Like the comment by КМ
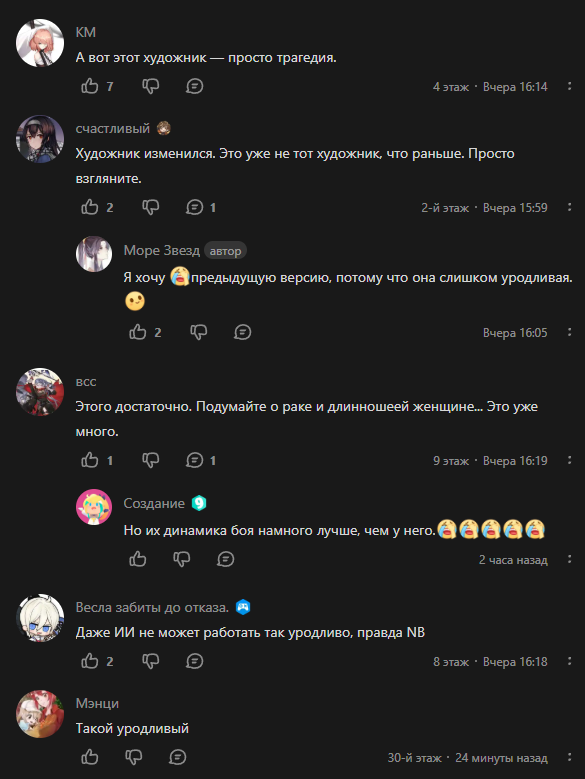The width and height of the screenshot is (585, 779). coord(90,86)
